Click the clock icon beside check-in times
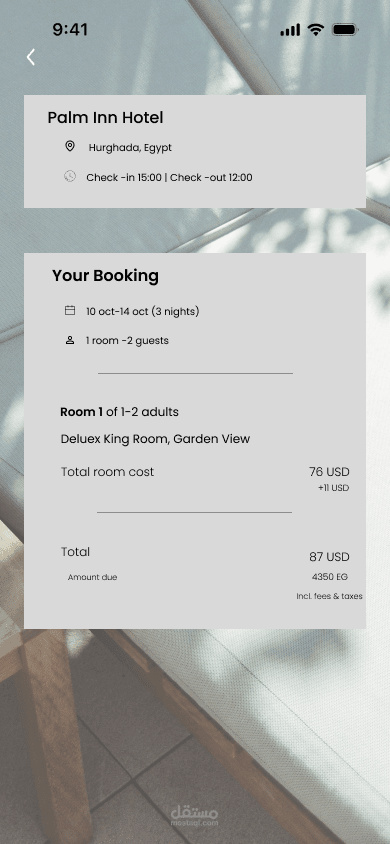Image resolution: width=390 pixels, height=844 pixels. pos(70,176)
